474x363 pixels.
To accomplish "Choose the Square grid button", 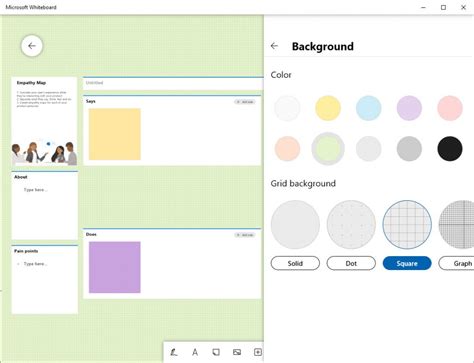I will click(407, 263).
